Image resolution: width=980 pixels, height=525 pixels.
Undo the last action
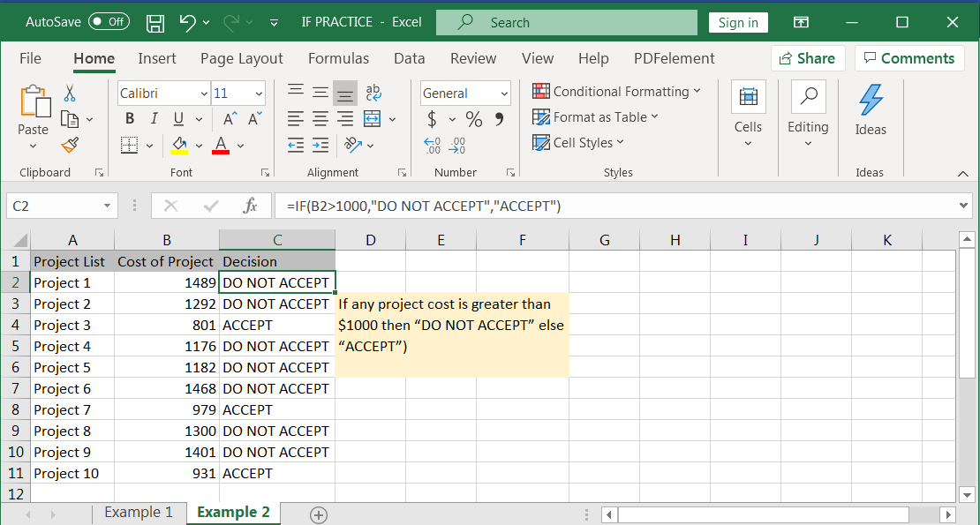(187, 22)
